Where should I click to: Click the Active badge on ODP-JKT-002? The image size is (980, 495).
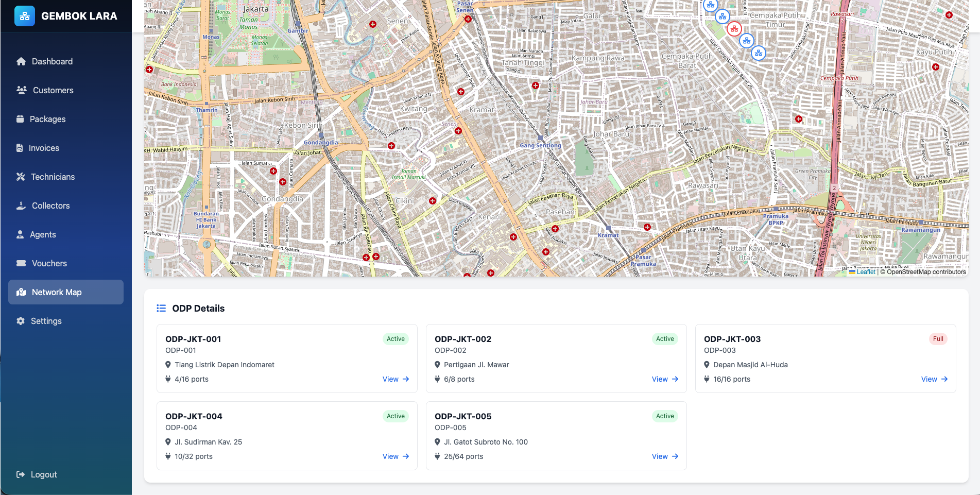[x=665, y=339]
